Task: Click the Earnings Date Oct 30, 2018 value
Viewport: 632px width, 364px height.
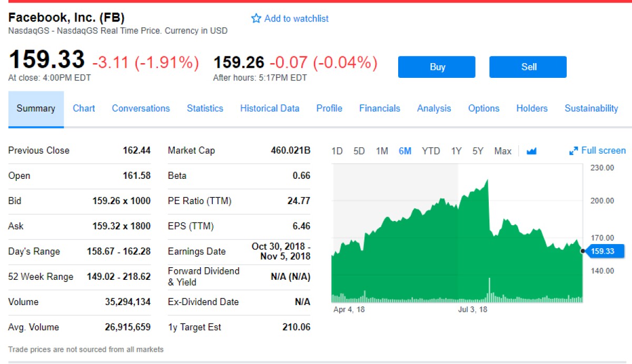Action: (x=281, y=251)
